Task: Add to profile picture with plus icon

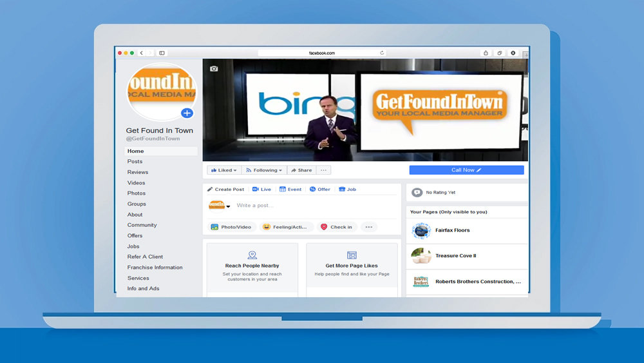Action: click(x=187, y=113)
